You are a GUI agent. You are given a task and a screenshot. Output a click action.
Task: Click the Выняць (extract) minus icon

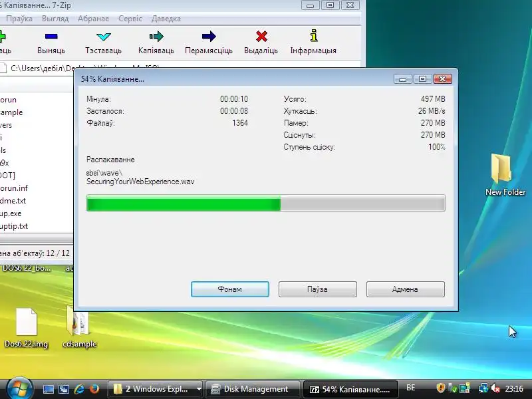click(x=51, y=37)
